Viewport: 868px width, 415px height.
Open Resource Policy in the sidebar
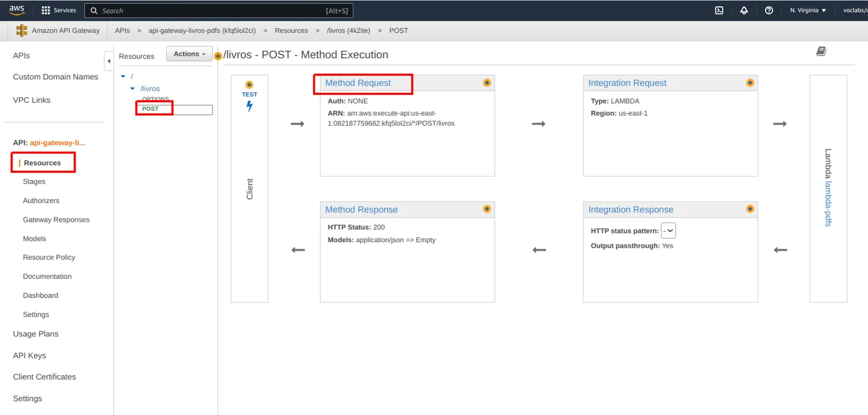(x=49, y=257)
